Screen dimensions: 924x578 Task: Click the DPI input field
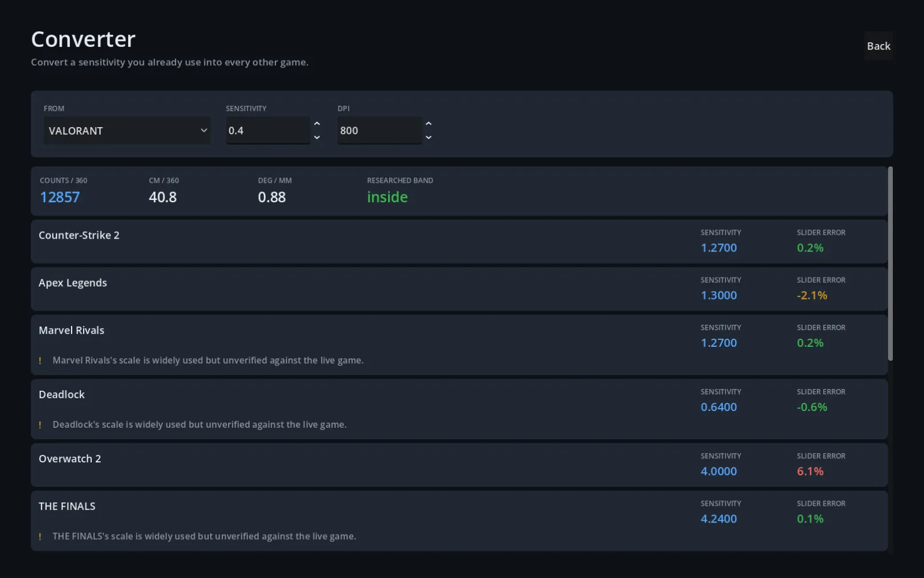380,131
